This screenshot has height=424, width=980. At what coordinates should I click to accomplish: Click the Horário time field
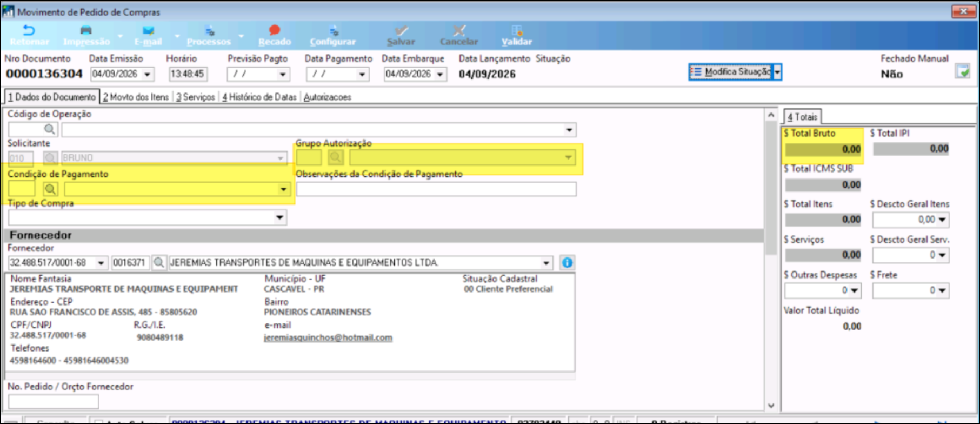tap(188, 74)
